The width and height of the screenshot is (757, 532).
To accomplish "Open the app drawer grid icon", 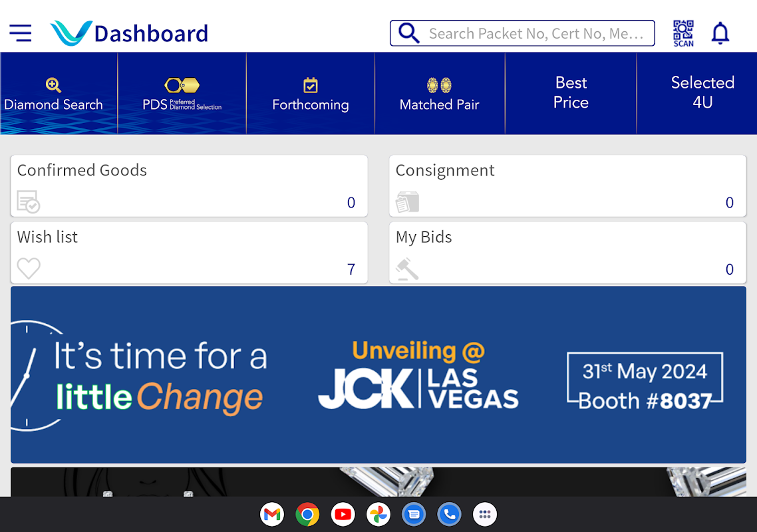I will coord(485,515).
